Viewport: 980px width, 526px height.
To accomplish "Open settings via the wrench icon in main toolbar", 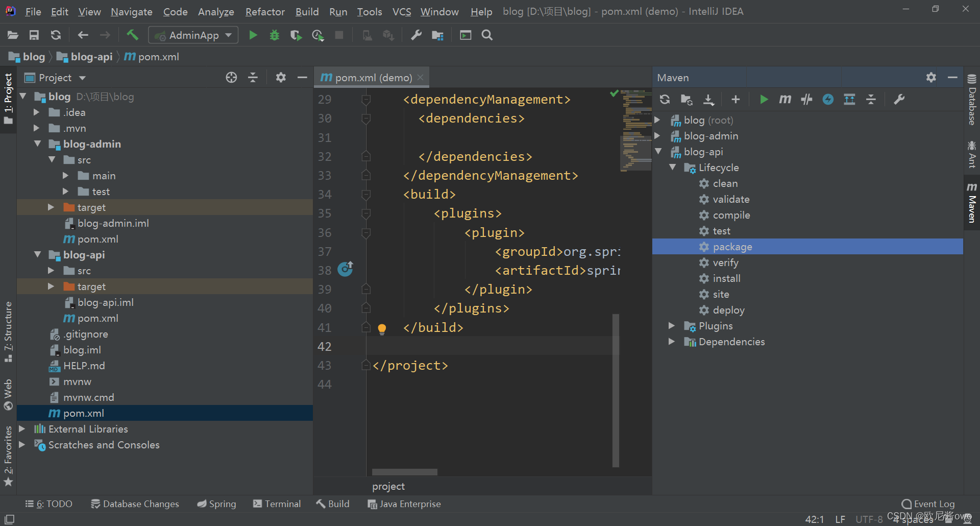I will (416, 35).
